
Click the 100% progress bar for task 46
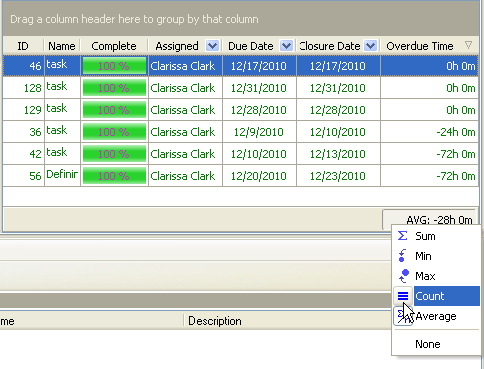pyautogui.click(x=114, y=66)
